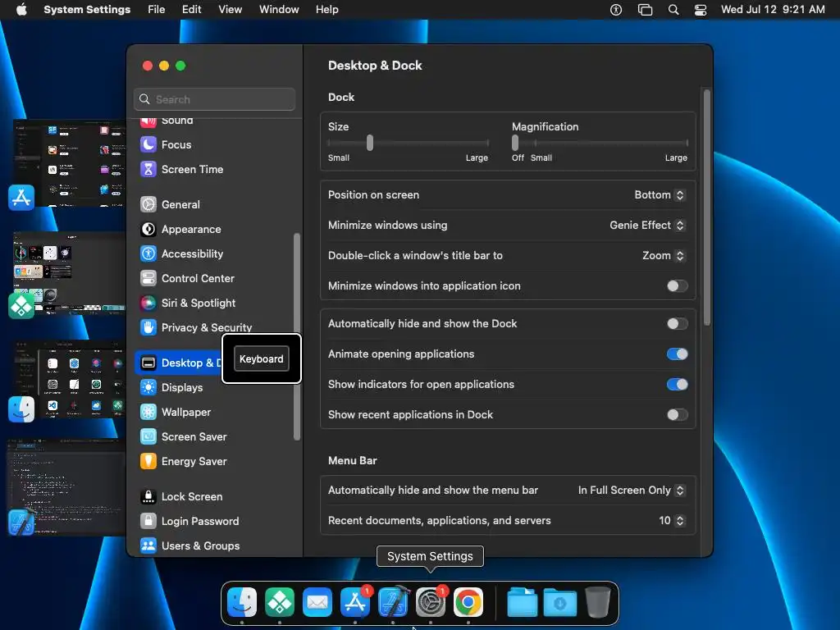Open Focus settings in sidebar
Image resolution: width=840 pixels, height=630 pixels.
point(176,144)
